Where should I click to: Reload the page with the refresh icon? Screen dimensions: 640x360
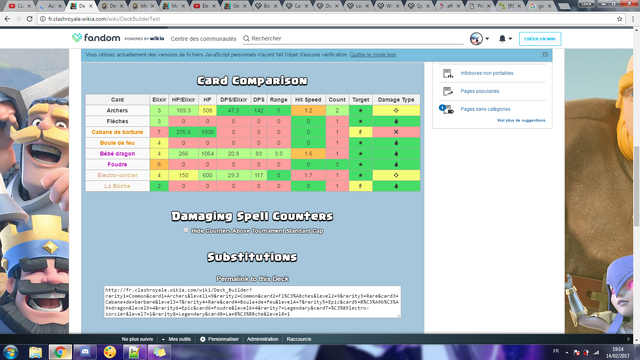point(29,19)
